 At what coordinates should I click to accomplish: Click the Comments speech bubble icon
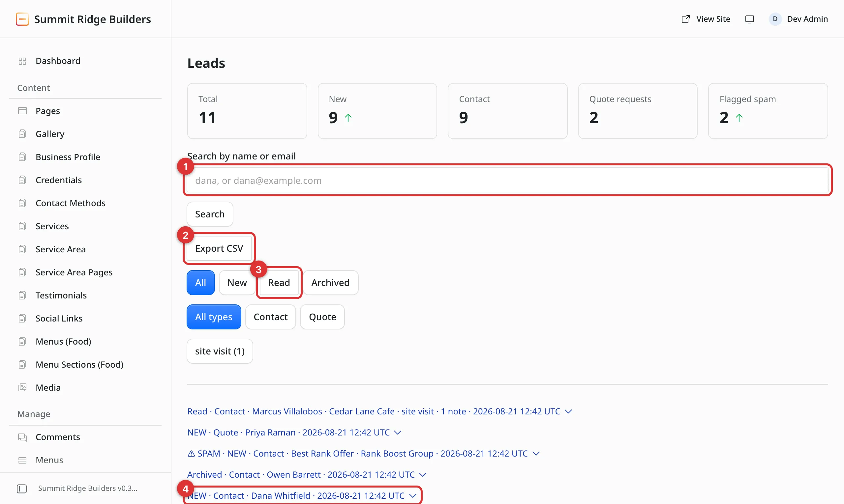point(22,437)
